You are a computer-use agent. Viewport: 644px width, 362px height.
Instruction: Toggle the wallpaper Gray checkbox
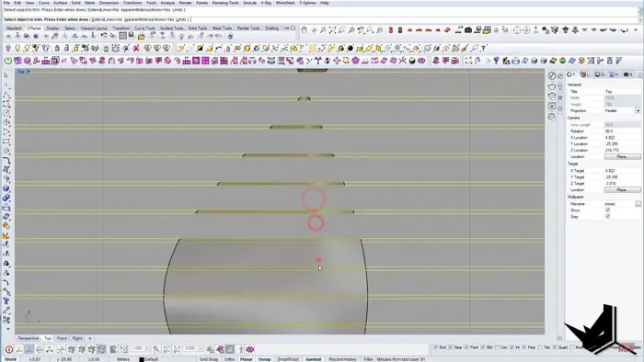pos(607,217)
